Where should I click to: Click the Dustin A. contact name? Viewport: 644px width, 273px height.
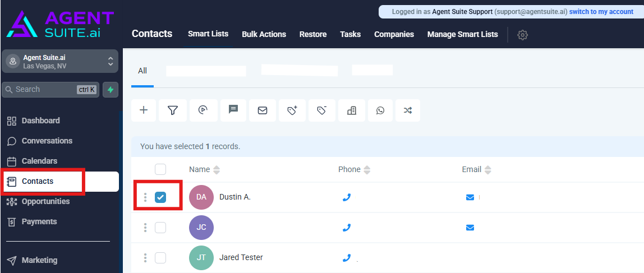pos(235,197)
